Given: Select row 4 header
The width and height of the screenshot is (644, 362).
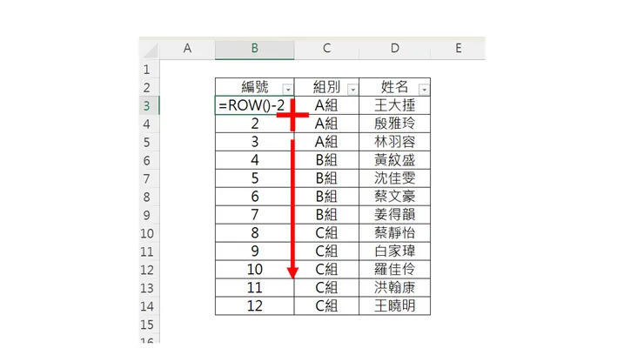Looking at the screenshot, I should (149, 124).
